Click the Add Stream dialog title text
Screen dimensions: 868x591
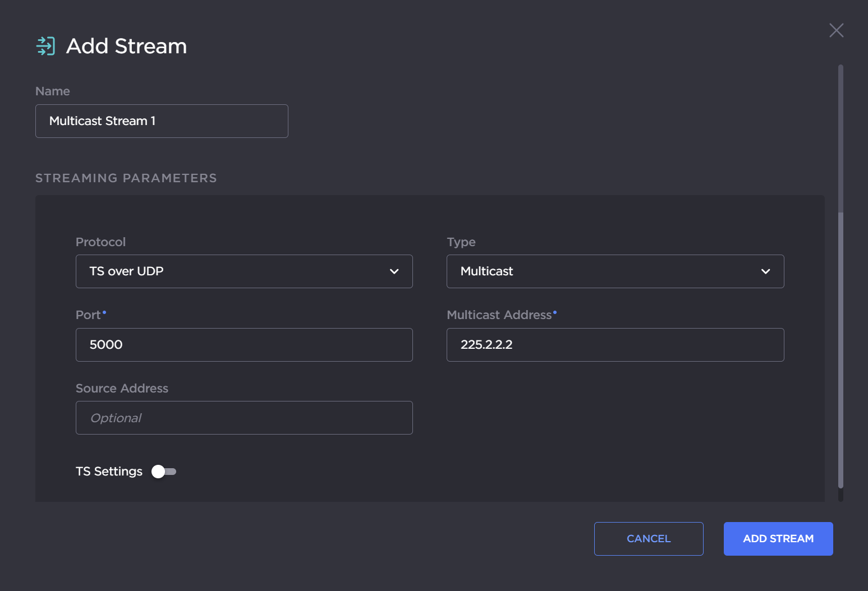[x=126, y=46]
